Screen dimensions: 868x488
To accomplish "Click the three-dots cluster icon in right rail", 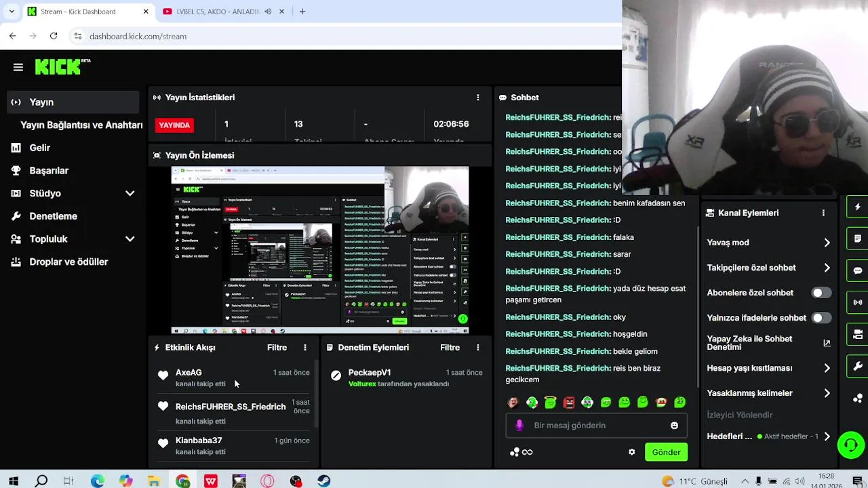I will [x=858, y=399].
